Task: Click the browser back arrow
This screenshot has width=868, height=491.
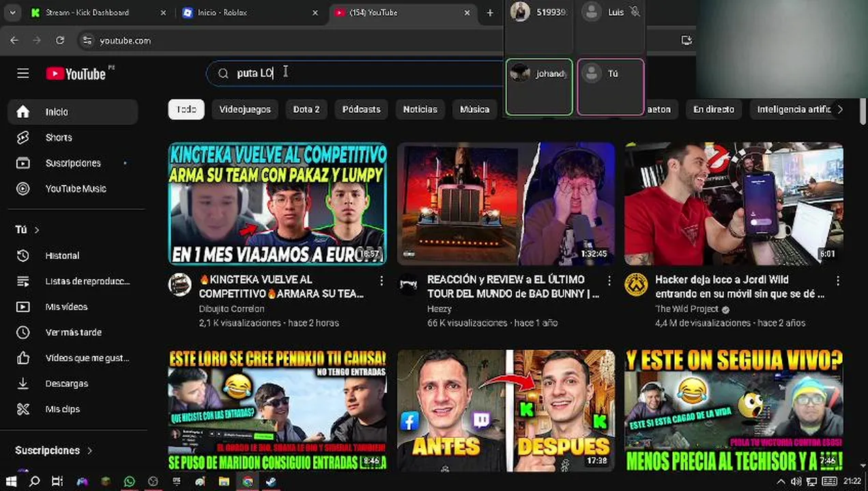Action: pos(14,40)
